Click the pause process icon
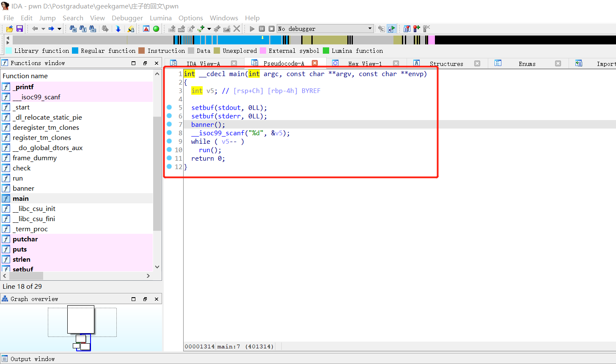 (261, 29)
